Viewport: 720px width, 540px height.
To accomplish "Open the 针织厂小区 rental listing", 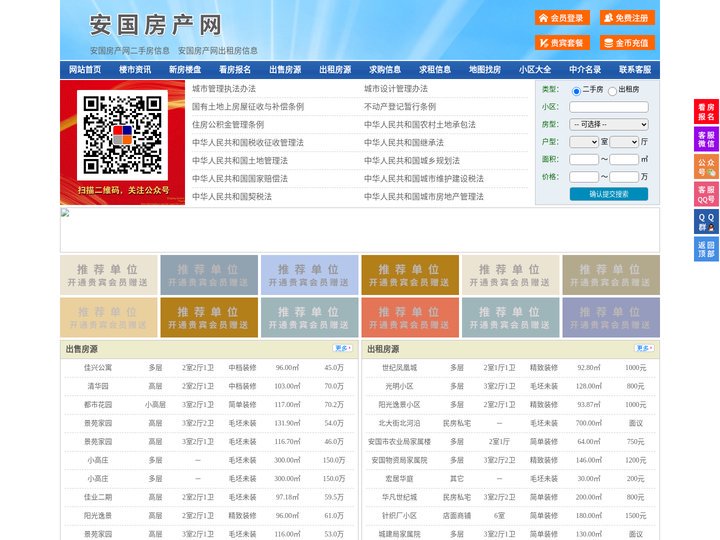I will click(x=399, y=516).
